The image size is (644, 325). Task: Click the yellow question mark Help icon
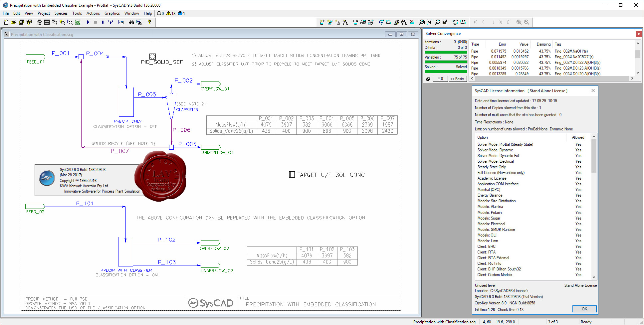(149, 22)
